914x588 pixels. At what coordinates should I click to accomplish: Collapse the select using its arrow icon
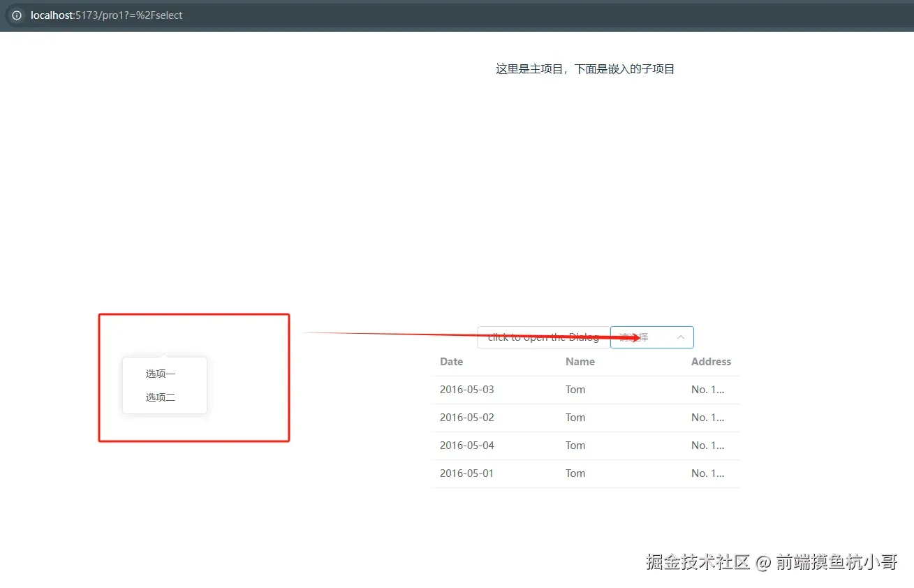(x=681, y=337)
